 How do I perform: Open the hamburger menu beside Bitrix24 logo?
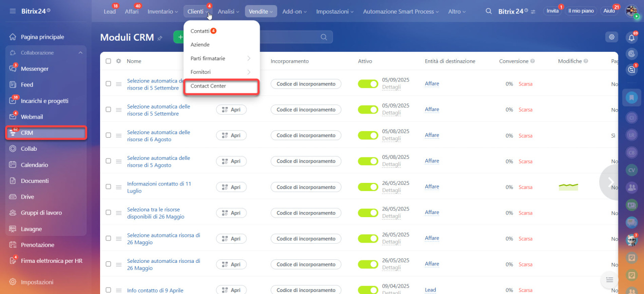click(x=13, y=11)
